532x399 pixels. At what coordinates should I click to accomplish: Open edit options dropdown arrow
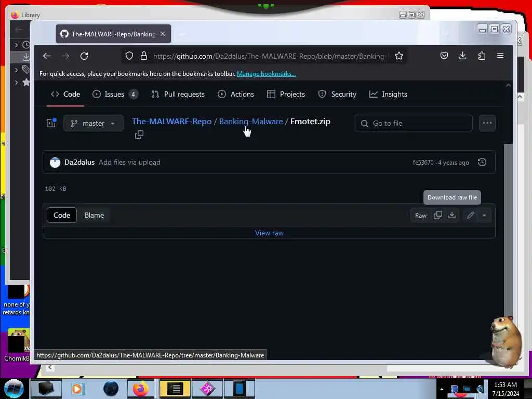(x=484, y=215)
